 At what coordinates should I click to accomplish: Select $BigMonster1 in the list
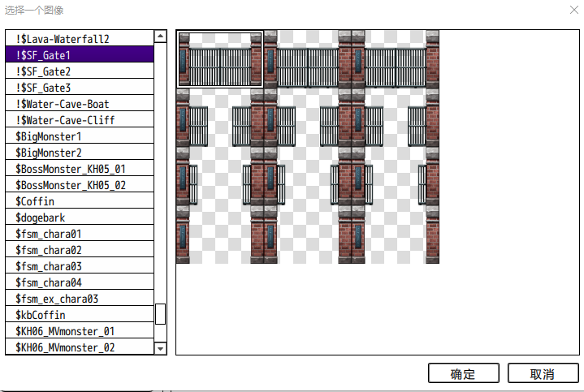[80, 136]
